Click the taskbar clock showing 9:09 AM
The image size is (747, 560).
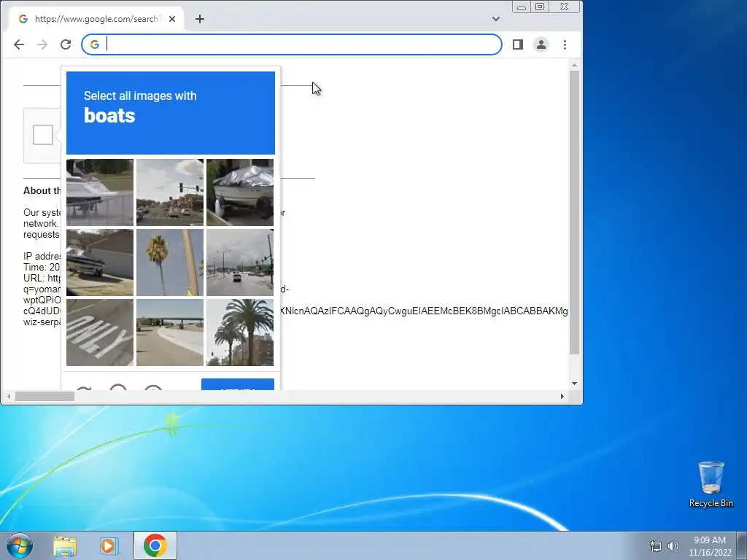coord(710,546)
